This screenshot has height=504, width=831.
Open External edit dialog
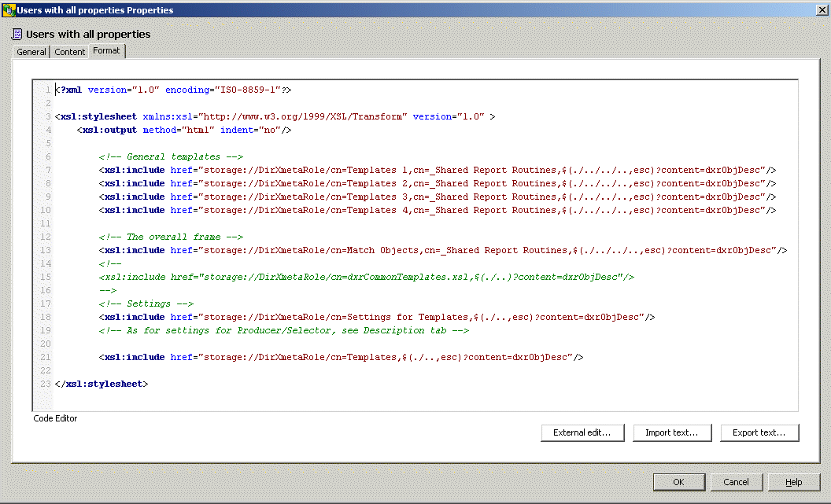point(582,432)
